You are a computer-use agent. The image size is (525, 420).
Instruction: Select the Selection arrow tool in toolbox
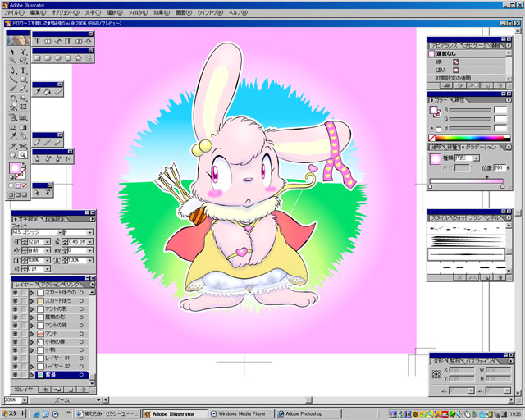tap(13, 52)
